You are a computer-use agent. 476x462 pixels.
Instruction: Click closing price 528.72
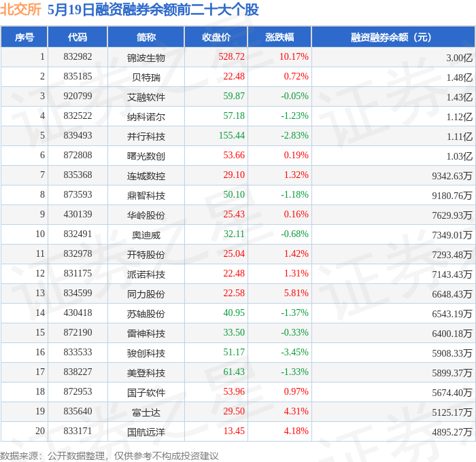pyautogui.click(x=231, y=56)
